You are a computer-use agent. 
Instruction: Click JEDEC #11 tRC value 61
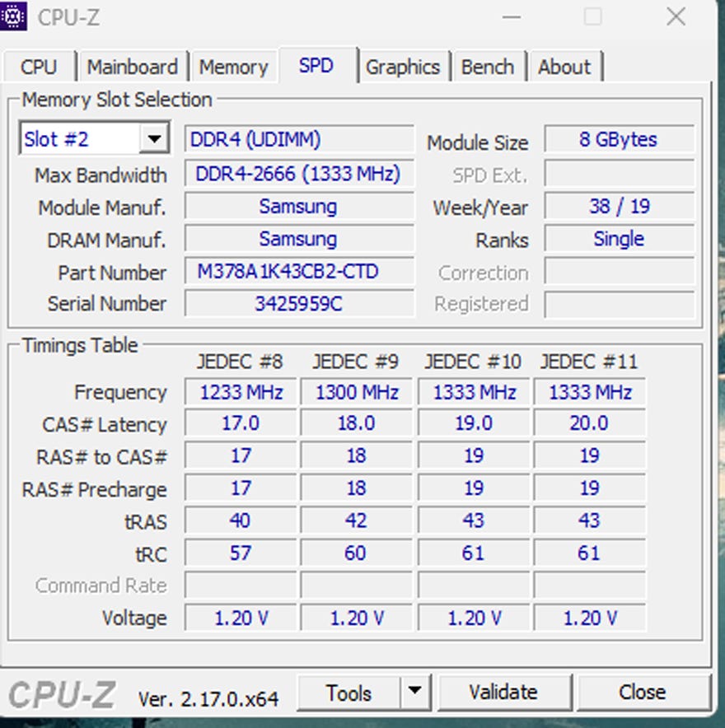[590, 553]
